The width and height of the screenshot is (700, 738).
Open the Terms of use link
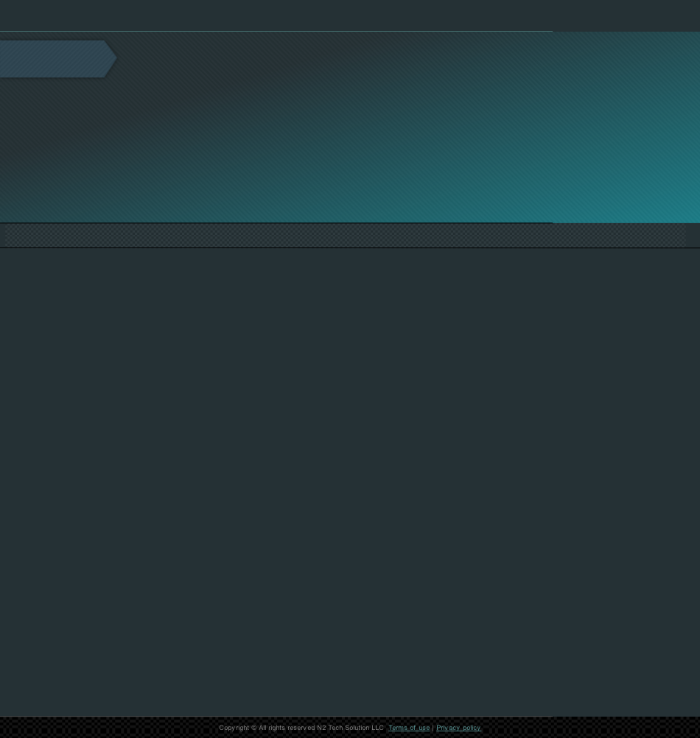pos(409,728)
